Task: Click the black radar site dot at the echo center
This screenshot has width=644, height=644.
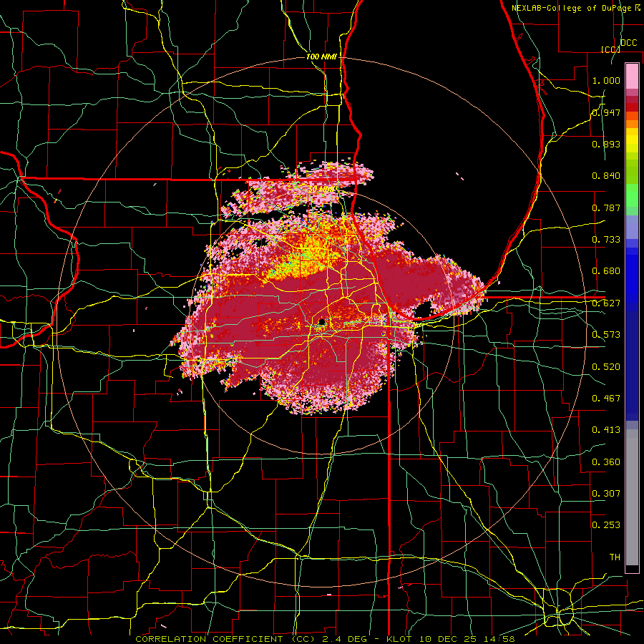Action: tap(321, 321)
